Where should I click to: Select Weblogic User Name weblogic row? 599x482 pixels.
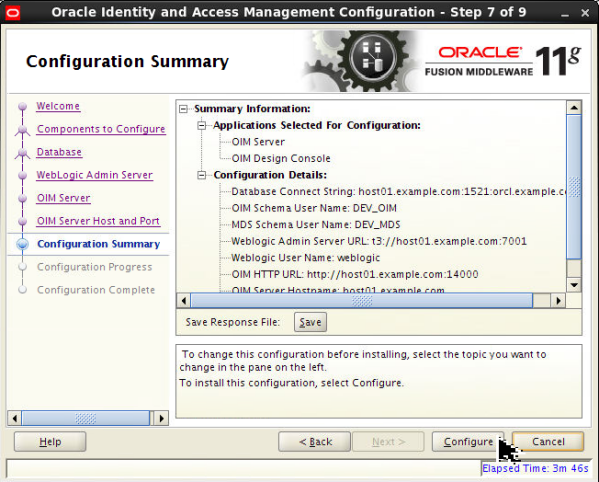(306, 258)
